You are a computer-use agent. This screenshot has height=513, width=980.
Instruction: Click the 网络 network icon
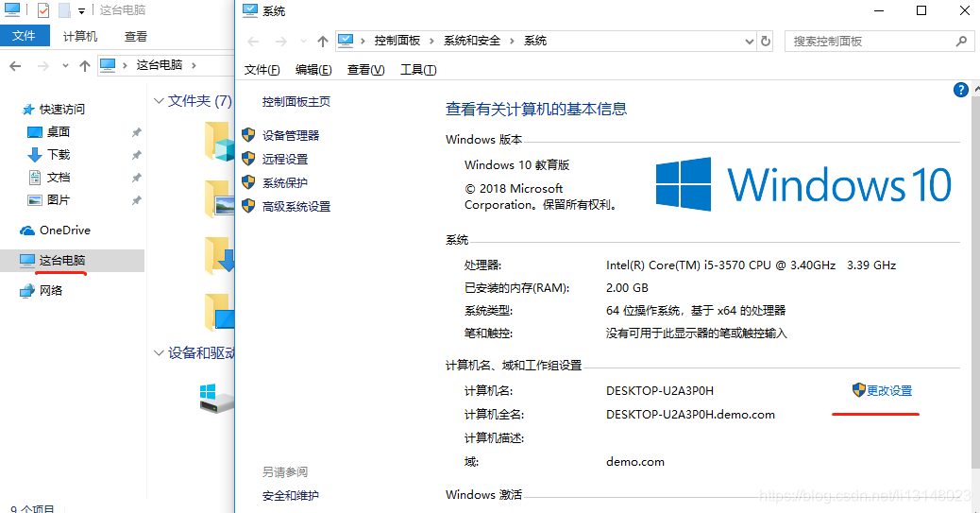click(x=27, y=290)
